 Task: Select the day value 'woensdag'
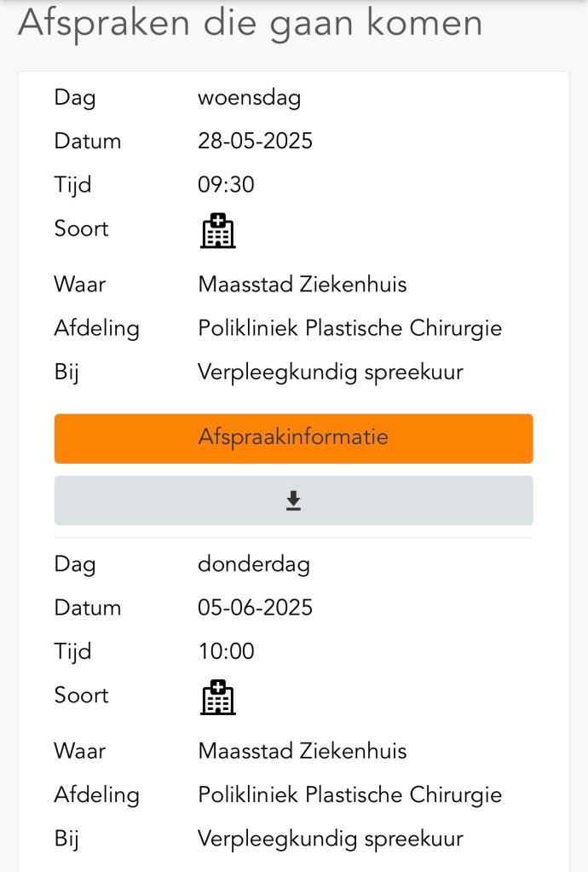(x=249, y=98)
